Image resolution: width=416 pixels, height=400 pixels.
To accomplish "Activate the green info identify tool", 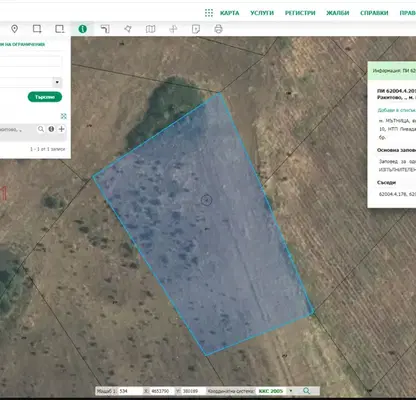I will click(82, 29).
